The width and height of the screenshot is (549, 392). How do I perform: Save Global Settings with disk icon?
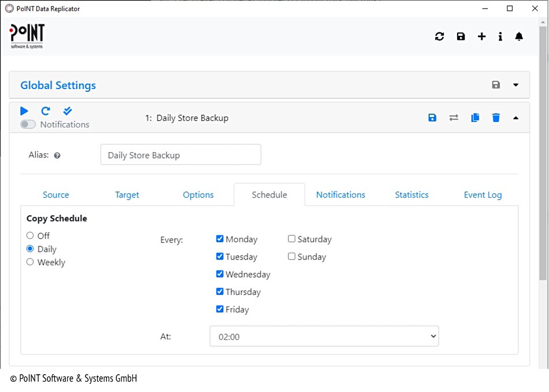[x=496, y=85]
